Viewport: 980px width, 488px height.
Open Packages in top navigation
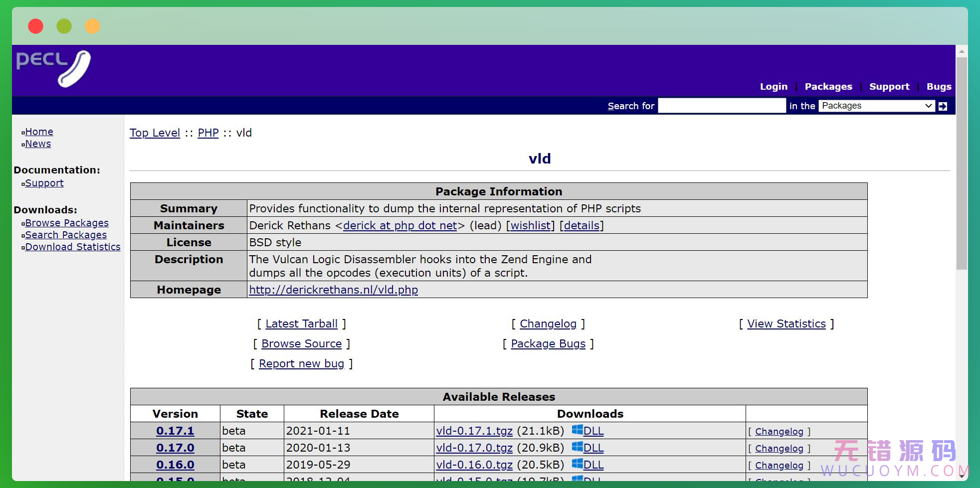[x=828, y=87]
